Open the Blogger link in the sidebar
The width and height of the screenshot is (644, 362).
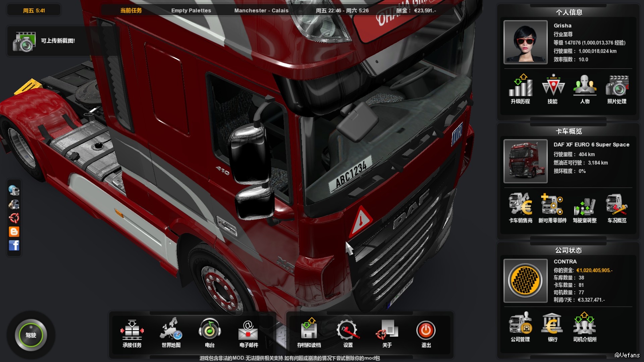tap(14, 232)
